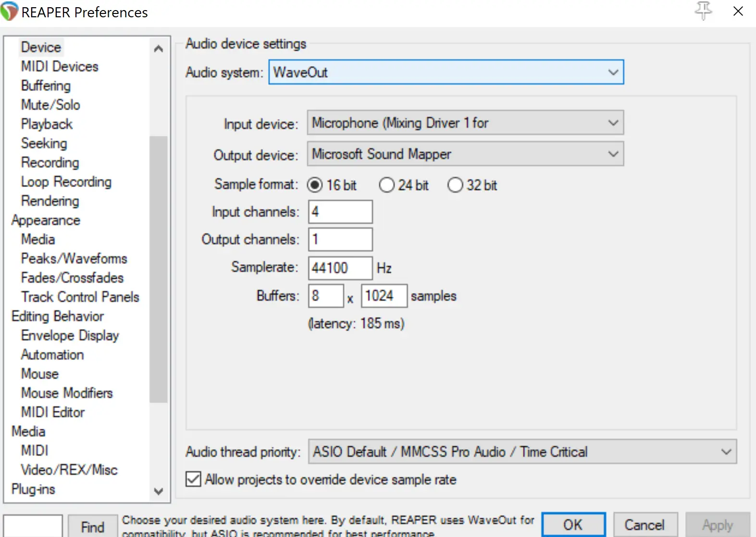
Task: Expand the Input device dropdown
Action: coord(465,123)
